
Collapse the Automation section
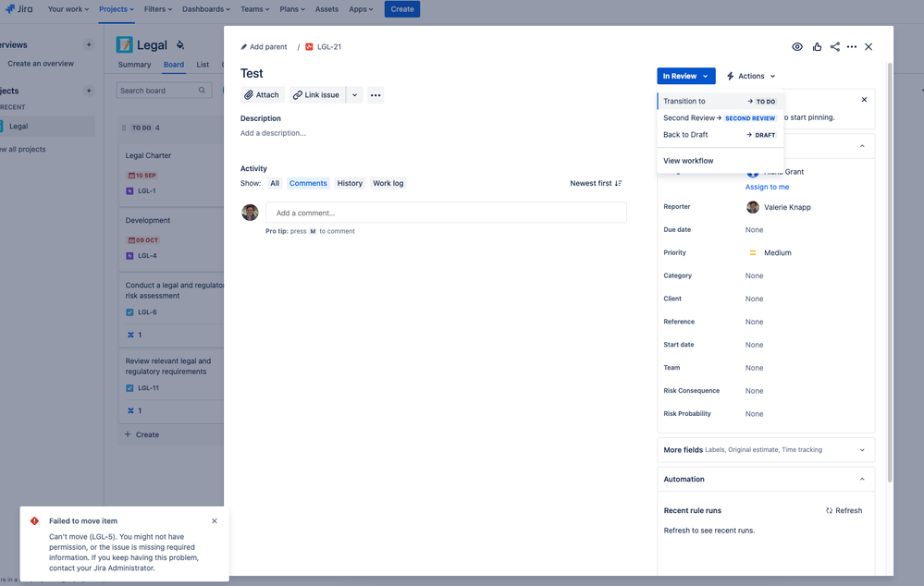862,480
